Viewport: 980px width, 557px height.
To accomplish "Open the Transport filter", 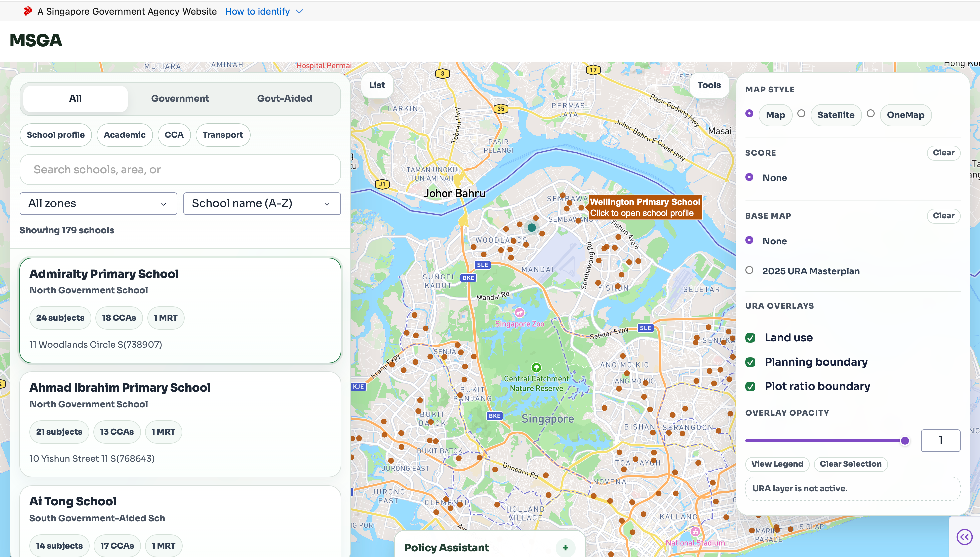I will [x=223, y=135].
